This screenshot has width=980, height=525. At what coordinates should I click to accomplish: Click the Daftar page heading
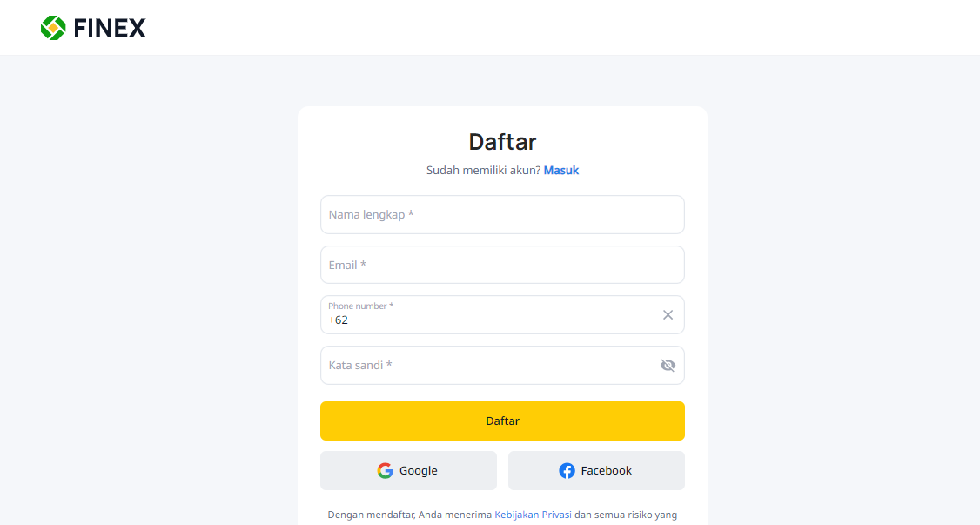click(x=502, y=142)
